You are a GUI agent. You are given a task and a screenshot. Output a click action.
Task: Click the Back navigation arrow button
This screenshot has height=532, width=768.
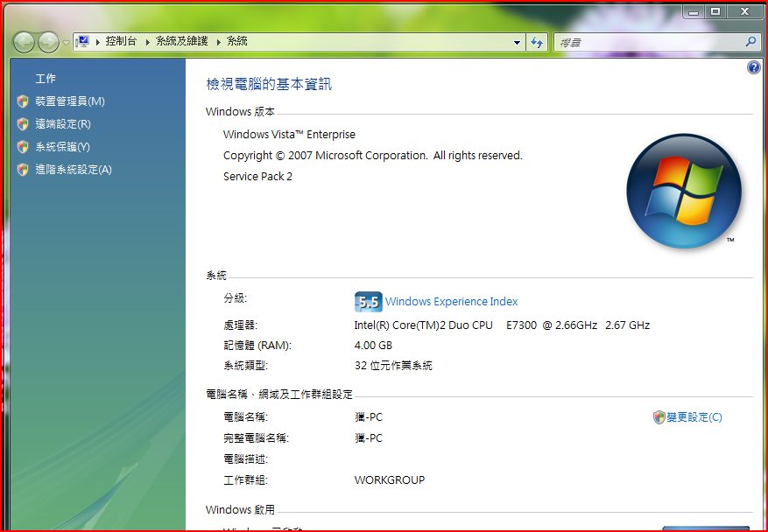(25, 41)
